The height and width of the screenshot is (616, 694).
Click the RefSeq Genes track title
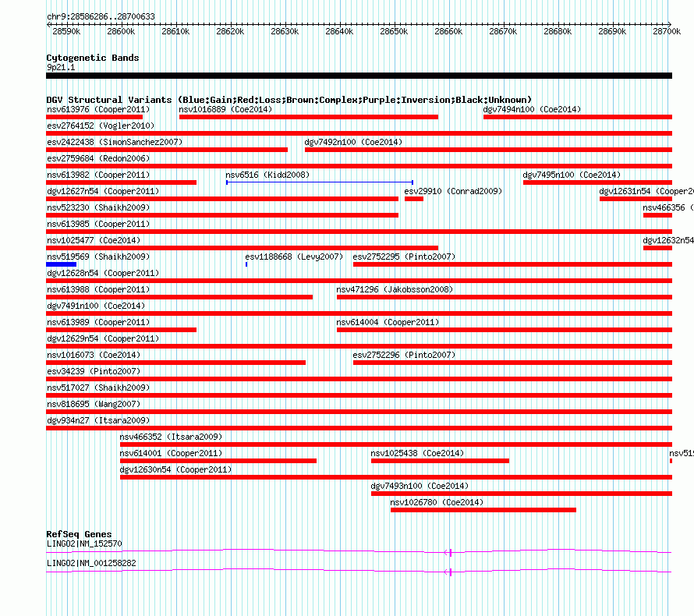(79, 534)
